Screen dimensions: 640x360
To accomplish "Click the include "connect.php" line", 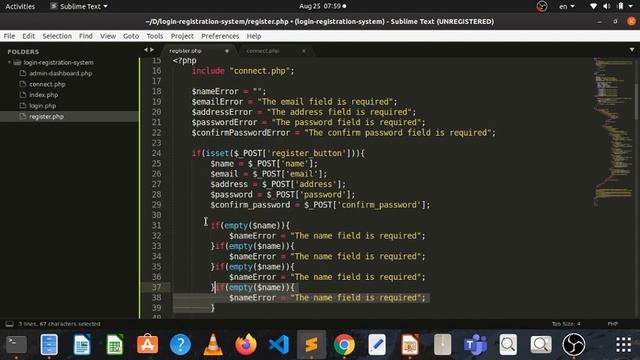I will pos(243,71).
